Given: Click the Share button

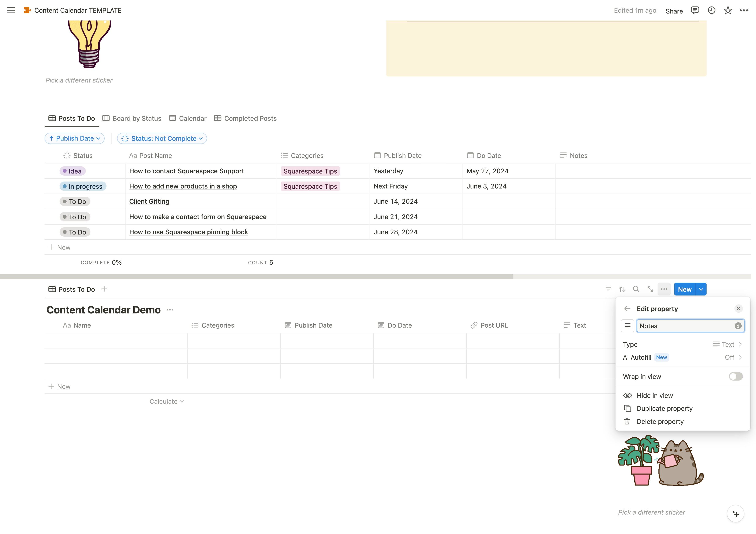Looking at the screenshot, I should (x=674, y=11).
